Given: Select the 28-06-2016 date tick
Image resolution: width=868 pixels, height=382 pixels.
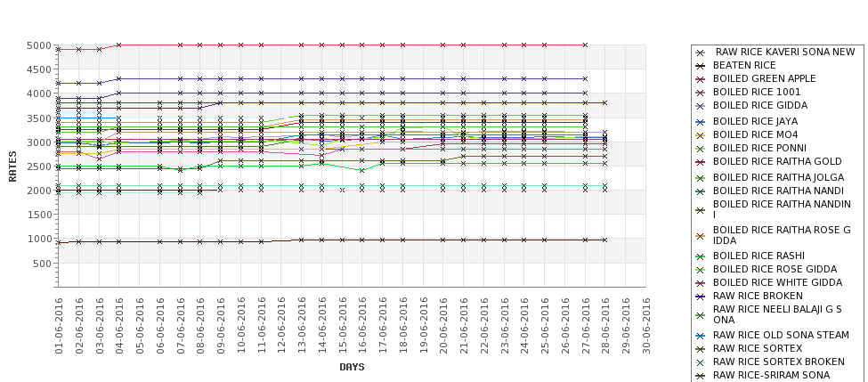Looking at the screenshot, I should pyautogui.click(x=605, y=326).
